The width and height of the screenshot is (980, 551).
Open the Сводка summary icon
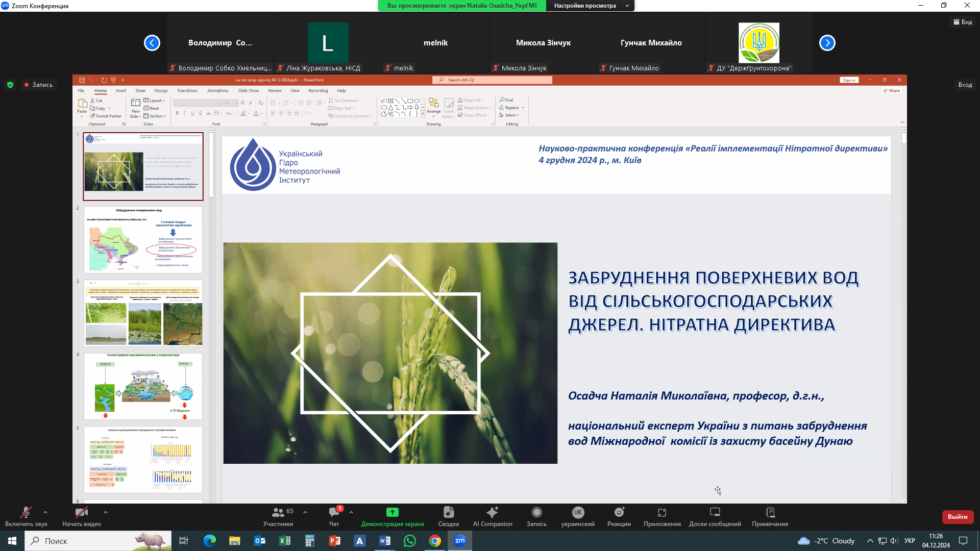click(x=448, y=512)
